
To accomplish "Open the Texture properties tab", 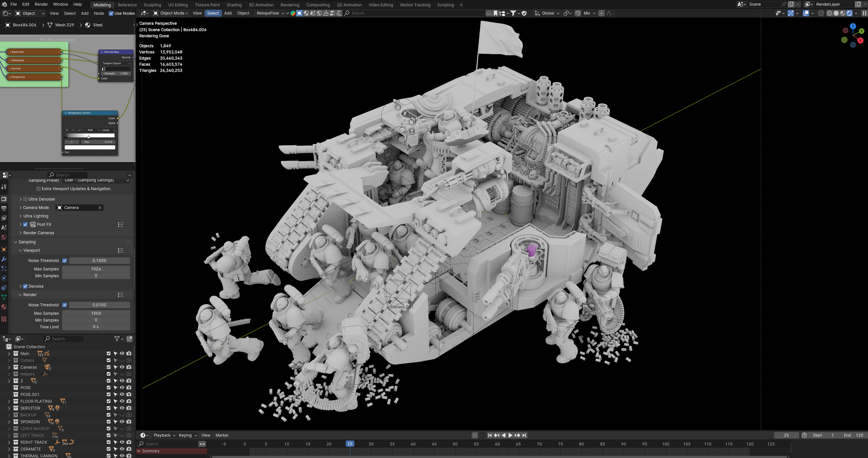I will 4,319.
